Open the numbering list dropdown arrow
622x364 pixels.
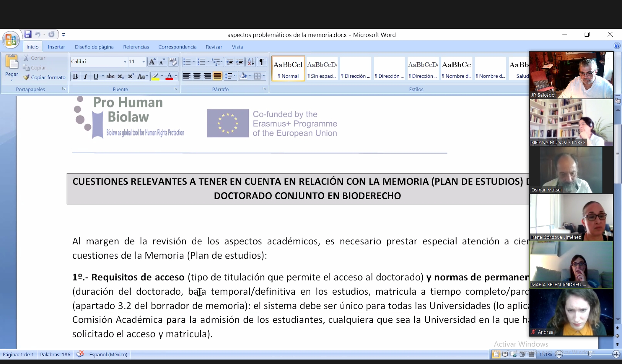[x=208, y=62]
